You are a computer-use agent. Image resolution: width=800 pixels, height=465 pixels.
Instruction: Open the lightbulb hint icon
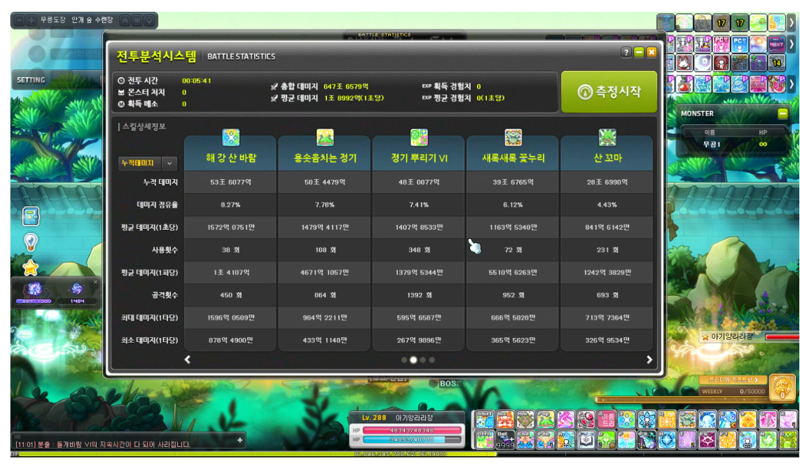pyautogui.click(x=31, y=242)
